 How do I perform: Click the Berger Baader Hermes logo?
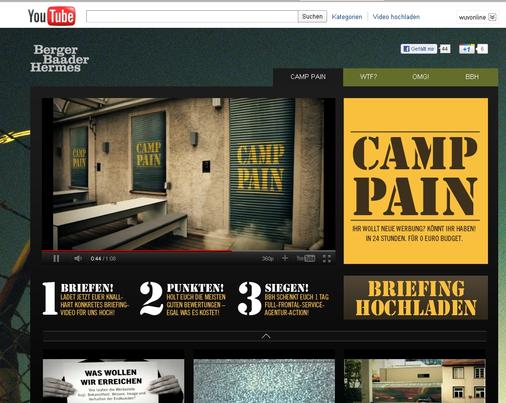60,58
